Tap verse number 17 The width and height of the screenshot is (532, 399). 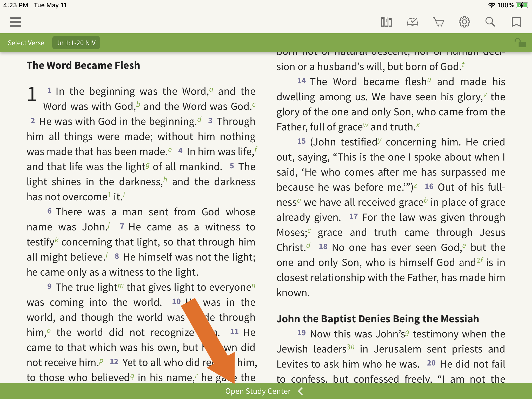(354, 216)
